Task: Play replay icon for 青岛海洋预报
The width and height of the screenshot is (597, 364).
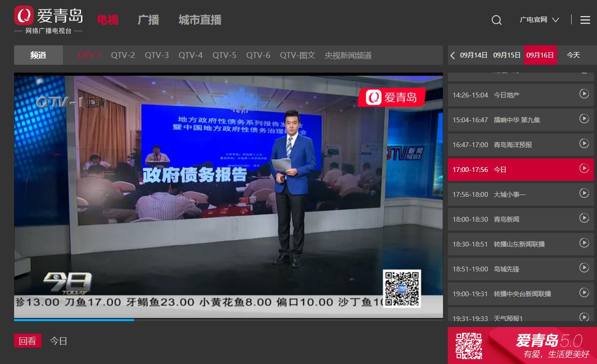Action: (x=584, y=143)
